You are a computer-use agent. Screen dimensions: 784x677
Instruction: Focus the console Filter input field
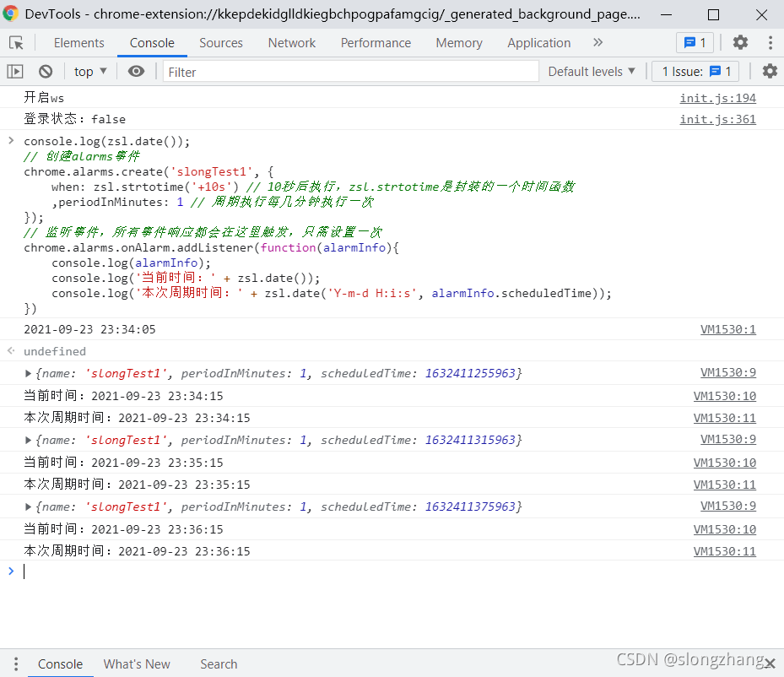pos(351,72)
